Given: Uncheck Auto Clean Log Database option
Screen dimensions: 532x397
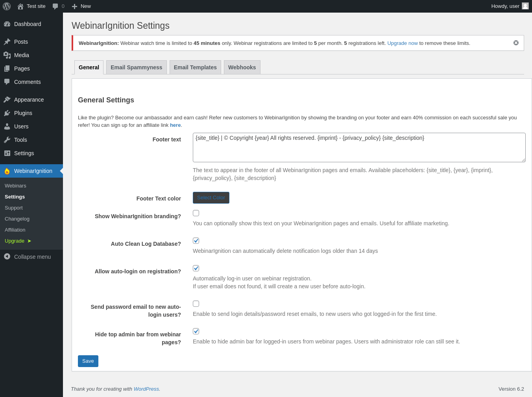Looking at the screenshot, I should point(196,241).
